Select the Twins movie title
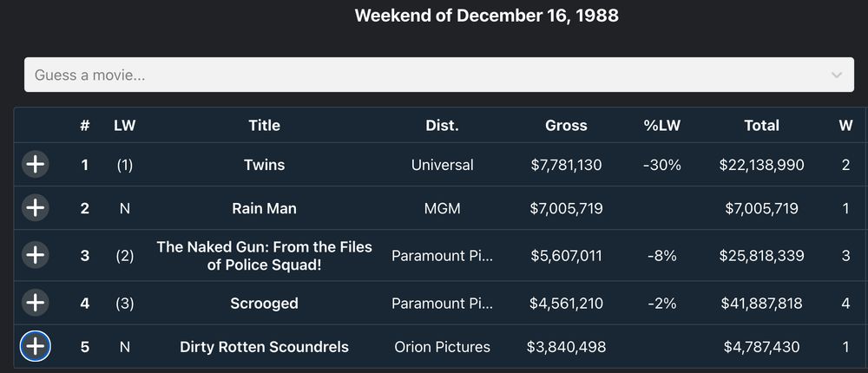The width and height of the screenshot is (868, 373). pyautogui.click(x=264, y=165)
